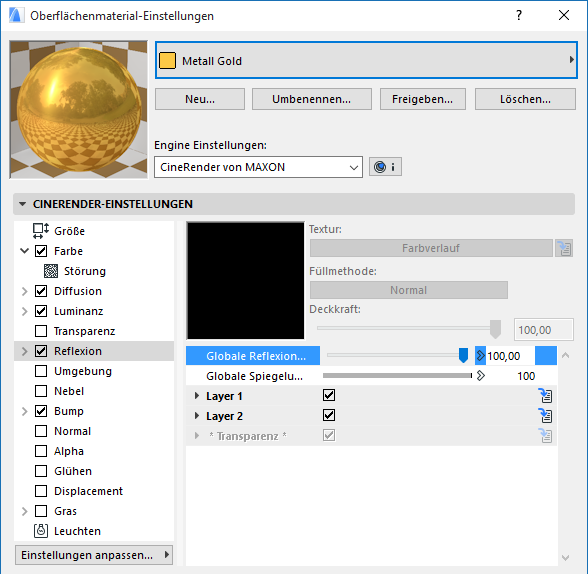Uncheck the Layer 1 checkbox
This screenshot has height=574, width=588.
coord(329,396)
